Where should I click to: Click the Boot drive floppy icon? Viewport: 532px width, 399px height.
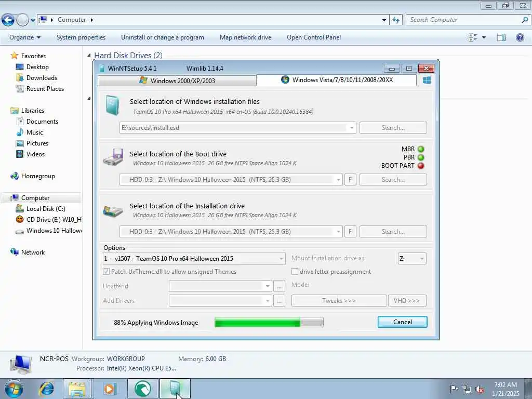[113, 157]
